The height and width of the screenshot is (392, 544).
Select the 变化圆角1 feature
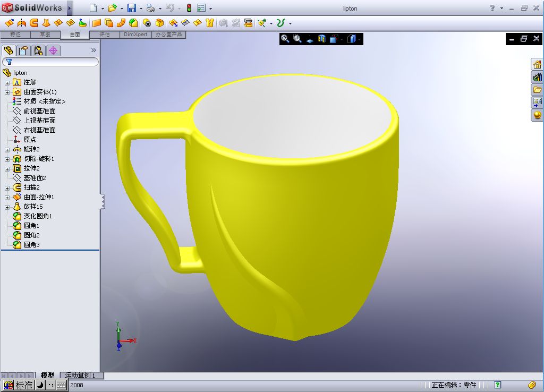[x=38, y=216]
